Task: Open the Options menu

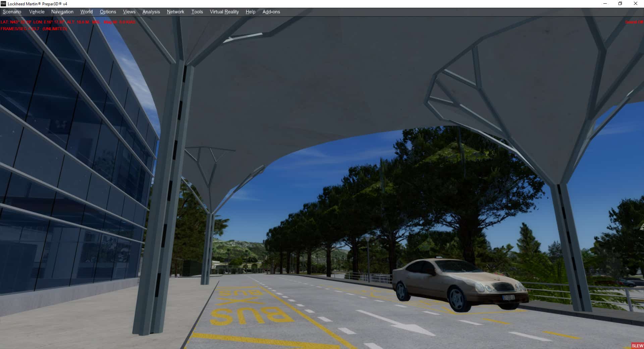Action: 108,12
